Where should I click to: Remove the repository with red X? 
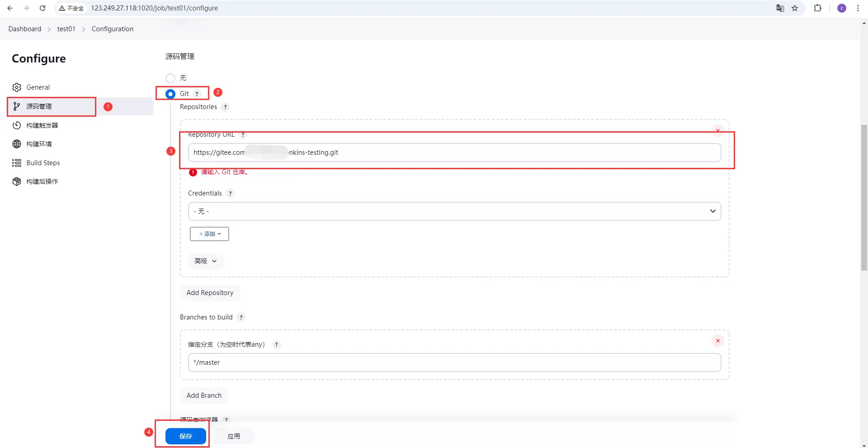pyautogui.click(x=718, y=130)
